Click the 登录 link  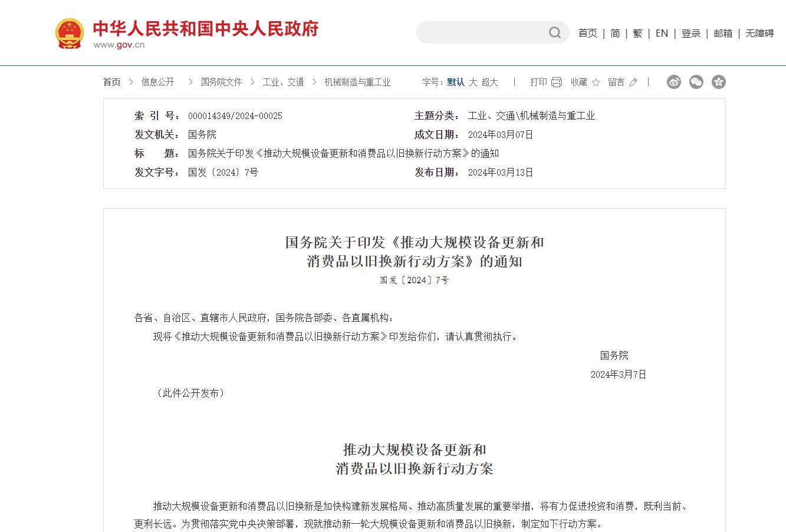[x=690, y=34]
